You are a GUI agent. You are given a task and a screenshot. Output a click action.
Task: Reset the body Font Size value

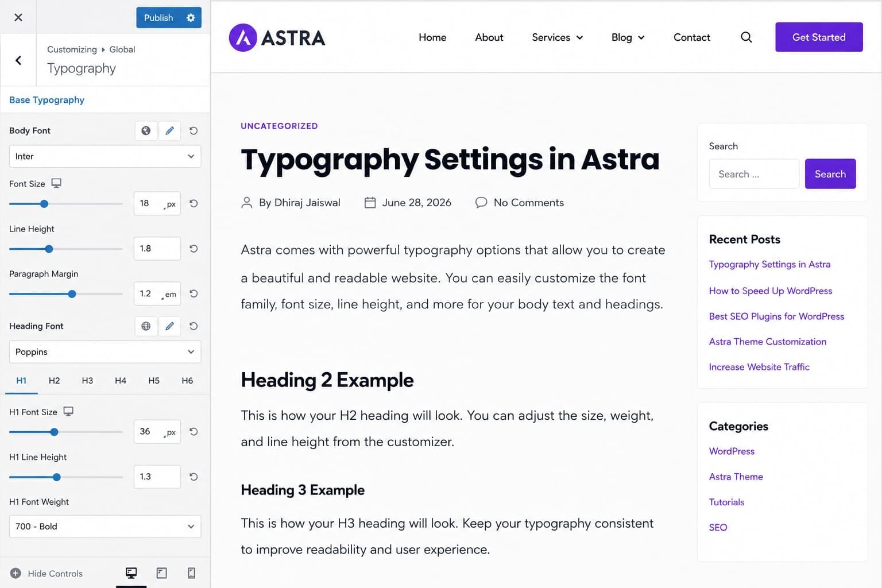[x=194, y=203]
